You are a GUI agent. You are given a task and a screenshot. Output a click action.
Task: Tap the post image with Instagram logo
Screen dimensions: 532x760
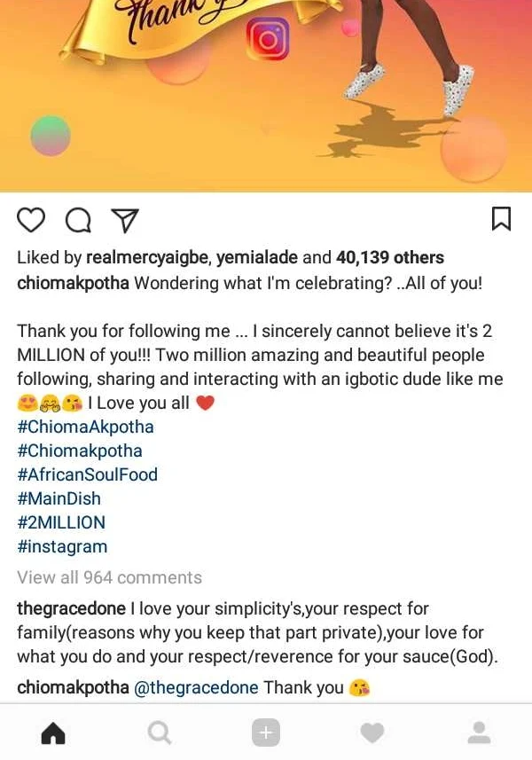pyautogui.click(x=266, y=89)
